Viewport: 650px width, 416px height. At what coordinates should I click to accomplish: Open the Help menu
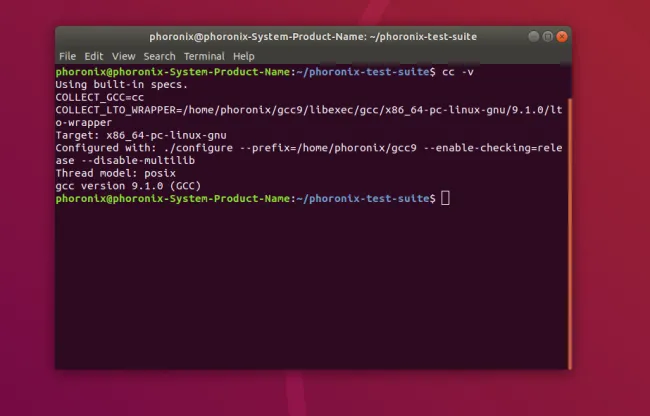click(x=244, y=56)
